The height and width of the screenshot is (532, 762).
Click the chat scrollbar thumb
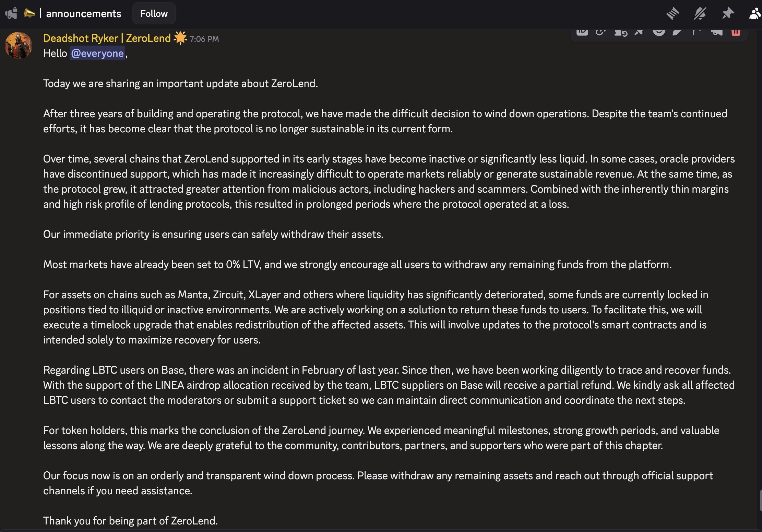pyautogui.click(x=761, y=500)
